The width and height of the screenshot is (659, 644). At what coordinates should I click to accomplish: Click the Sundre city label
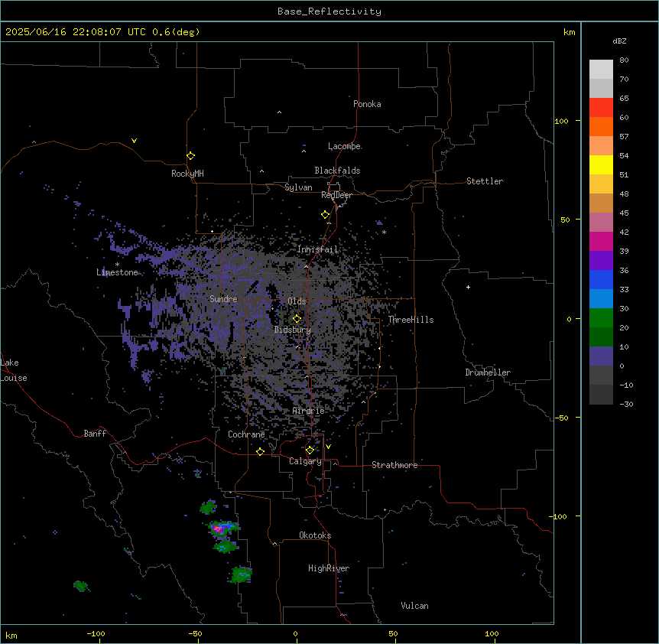[x=223, y=299]
